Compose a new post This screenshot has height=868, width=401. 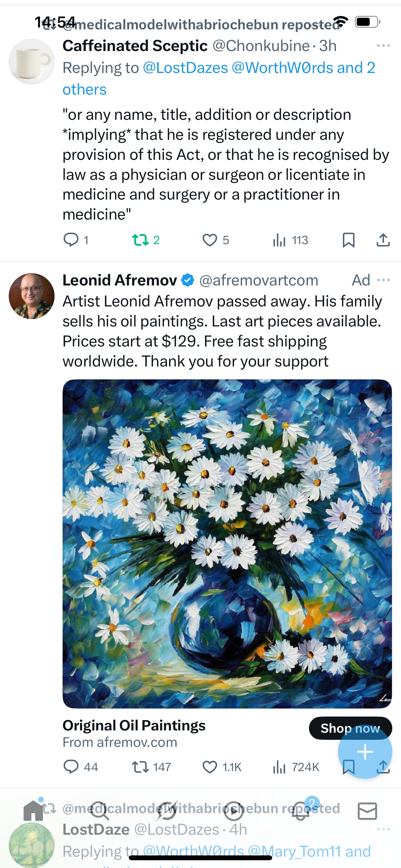(x=365, y=752)
